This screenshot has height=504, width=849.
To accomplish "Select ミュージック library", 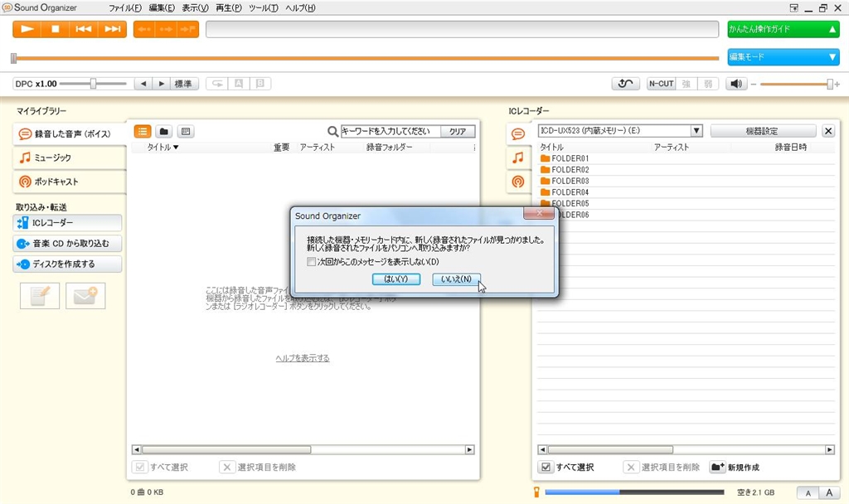I will [x=70, y=157].
